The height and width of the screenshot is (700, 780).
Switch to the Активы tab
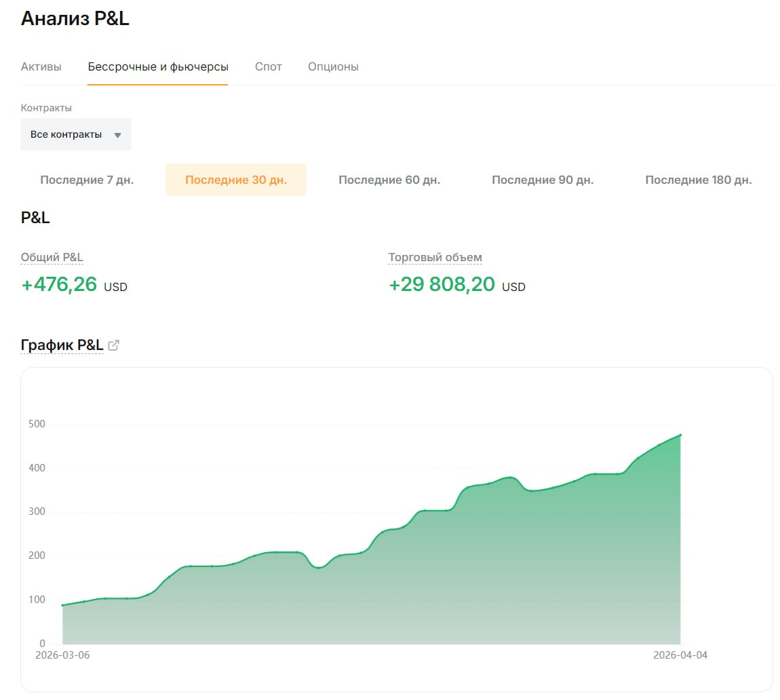(41, 66)
